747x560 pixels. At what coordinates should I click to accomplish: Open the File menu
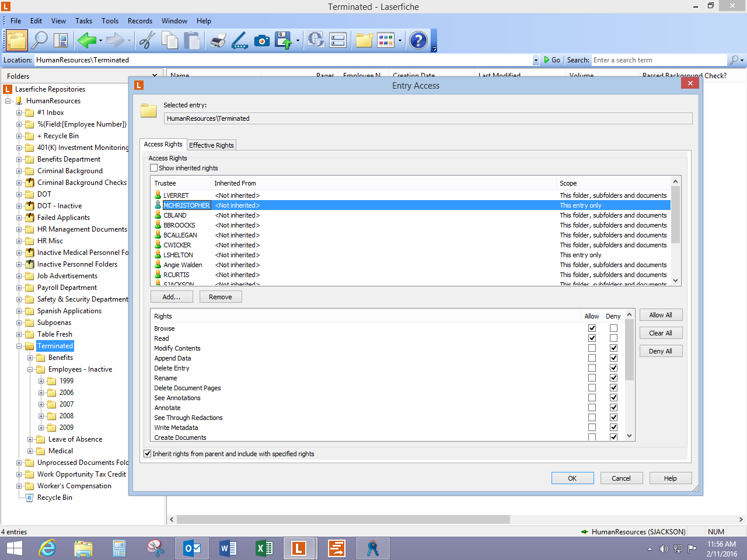(x=16, y=21)
